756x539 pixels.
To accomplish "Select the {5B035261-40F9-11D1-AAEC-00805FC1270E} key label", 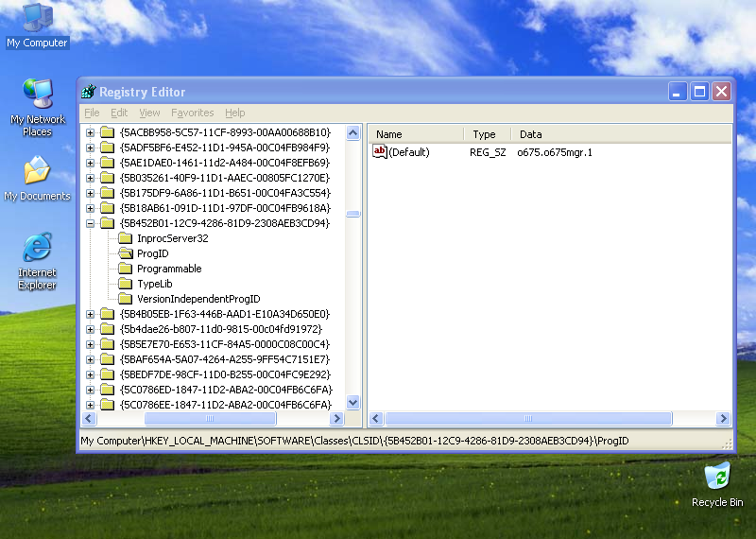I will point(225,178).
